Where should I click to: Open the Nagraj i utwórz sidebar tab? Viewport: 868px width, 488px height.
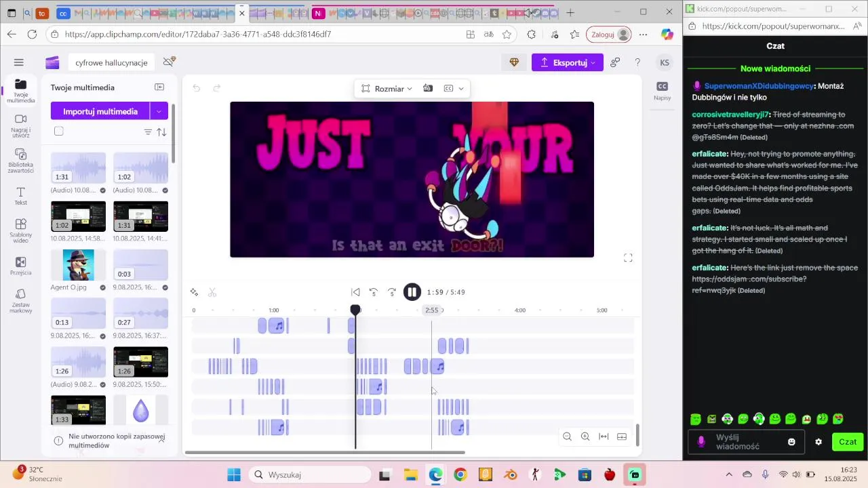21,126
